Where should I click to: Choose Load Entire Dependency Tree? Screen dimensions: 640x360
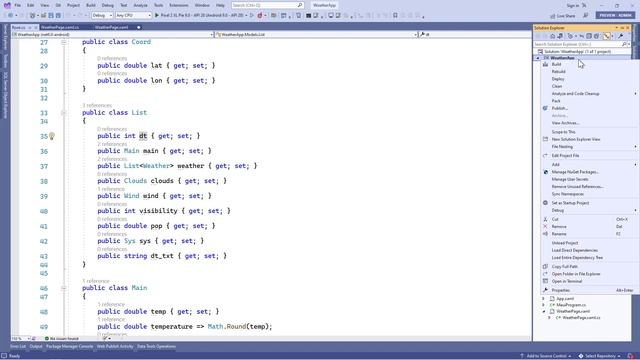point(577,258)
